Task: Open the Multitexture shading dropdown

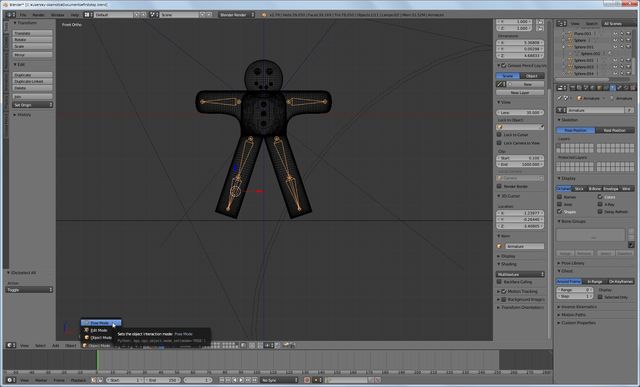Action: coord(520,274)
